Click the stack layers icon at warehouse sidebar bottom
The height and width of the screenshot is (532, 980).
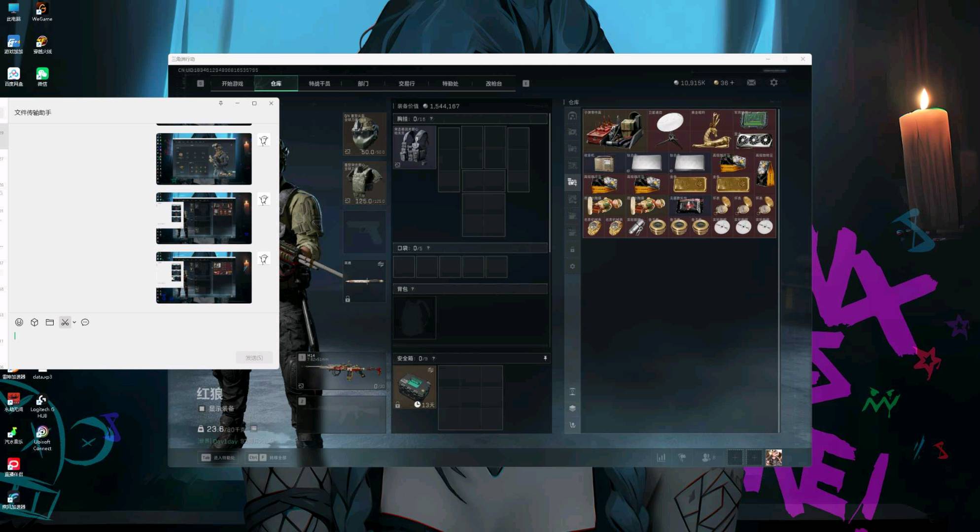pyautogui.click(x=572, y=408)
